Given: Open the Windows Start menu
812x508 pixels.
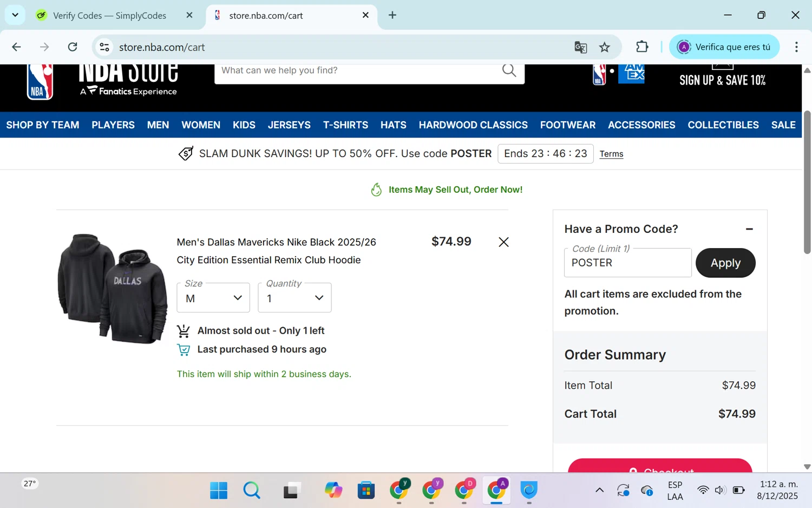Looking at the screenshot, I should [x=219, y=490].
